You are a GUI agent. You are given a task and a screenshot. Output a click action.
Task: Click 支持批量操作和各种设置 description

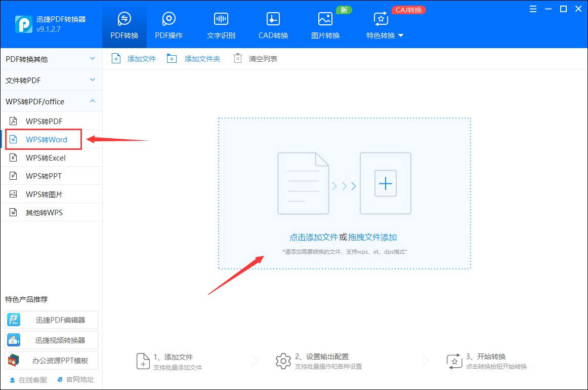pyautogui.click(x=328, y=366)
